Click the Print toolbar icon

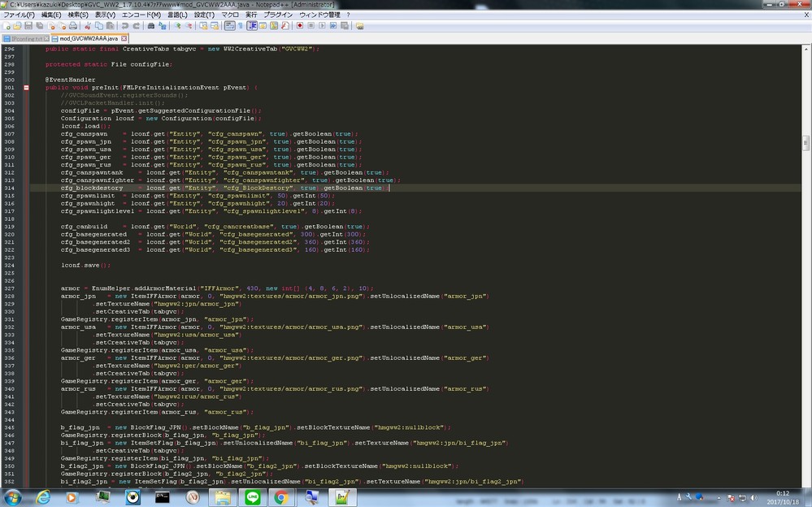[72, 26]
